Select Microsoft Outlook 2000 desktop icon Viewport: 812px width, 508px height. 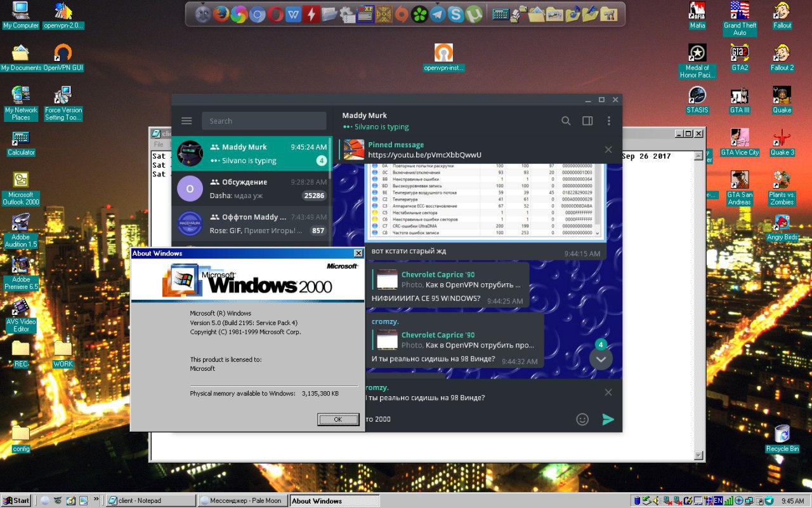(21, 189)
